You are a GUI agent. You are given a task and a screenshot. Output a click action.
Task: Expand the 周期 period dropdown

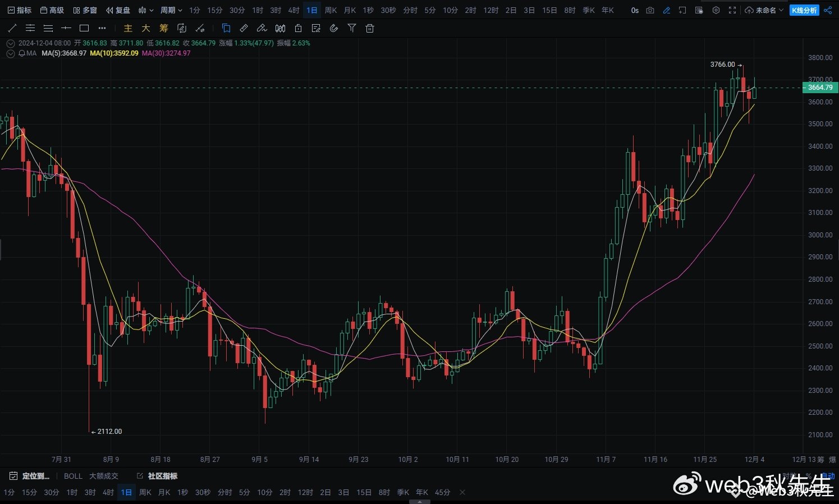click(171, 10)
